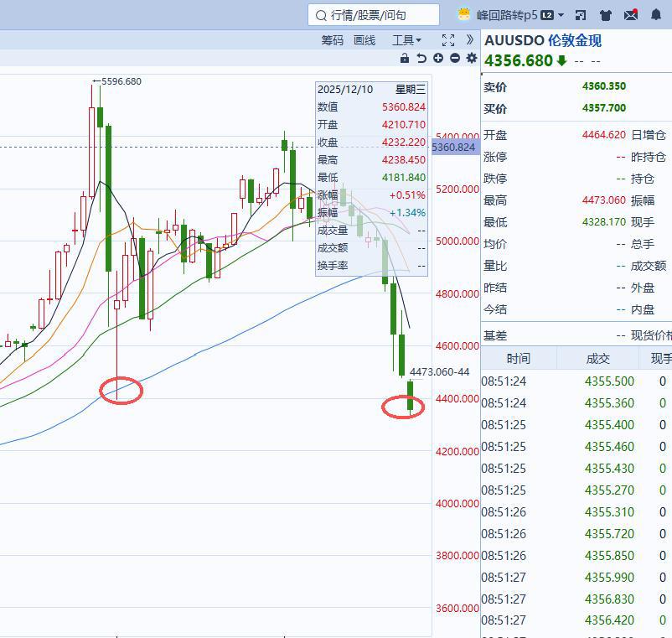This screenshot has width=672, height=638.
Task: Expand hidden toolbar items double chevron
Action: 470,40
